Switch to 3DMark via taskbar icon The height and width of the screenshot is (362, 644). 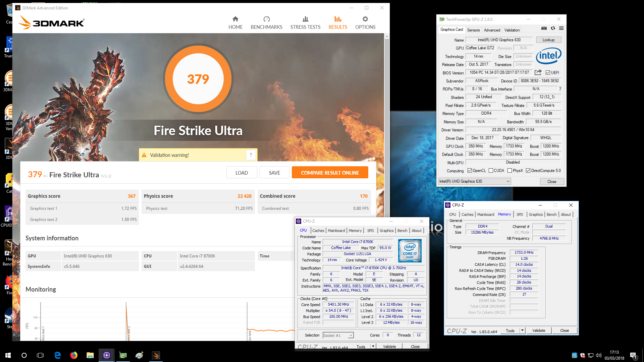(156, 355)
